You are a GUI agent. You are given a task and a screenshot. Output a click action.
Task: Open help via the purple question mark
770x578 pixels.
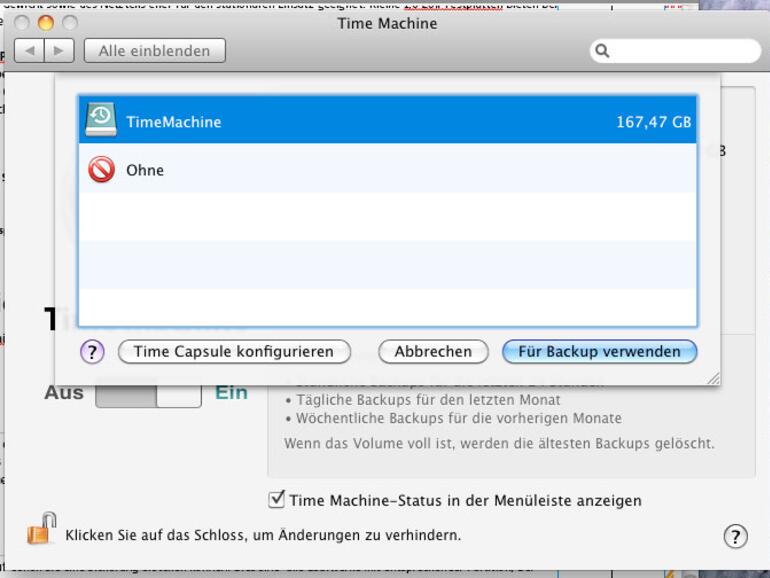92,352
